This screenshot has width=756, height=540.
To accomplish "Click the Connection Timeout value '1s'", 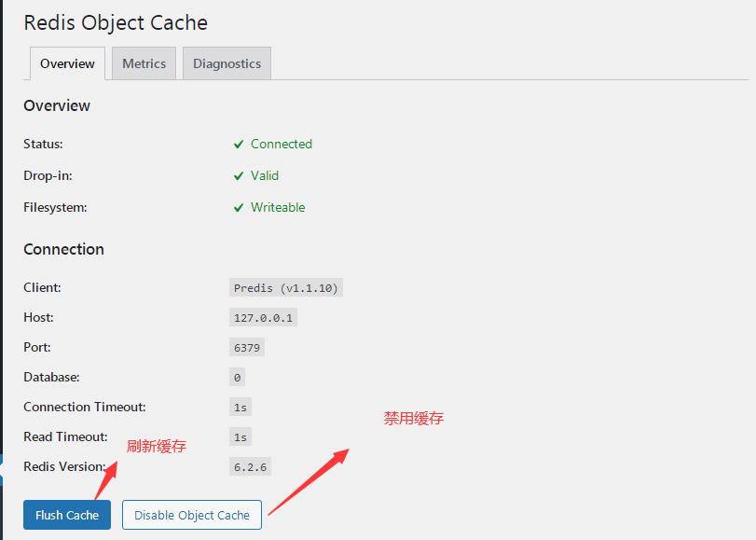I will click(241, 408).
